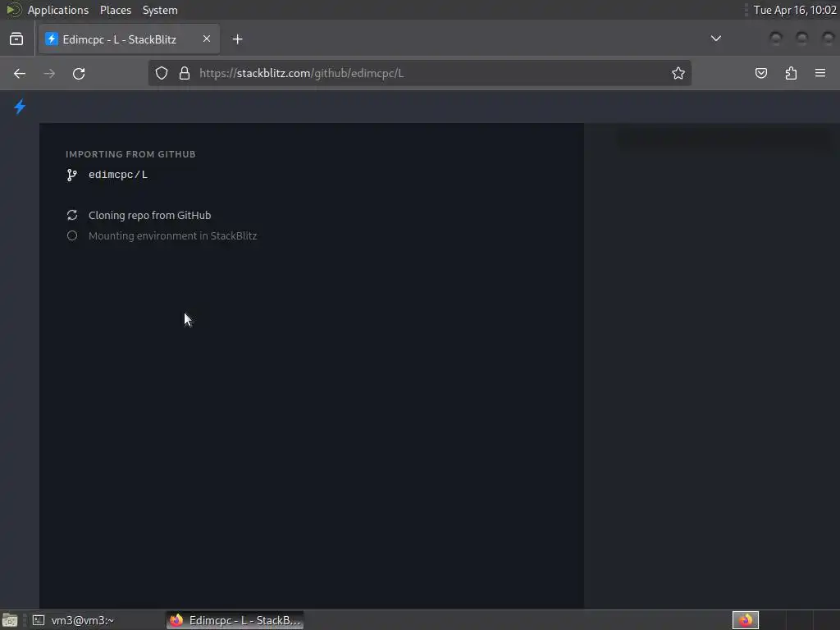840x630 pixels.
Task: Open the Save to Pocket icon
Action: (761, 73)
